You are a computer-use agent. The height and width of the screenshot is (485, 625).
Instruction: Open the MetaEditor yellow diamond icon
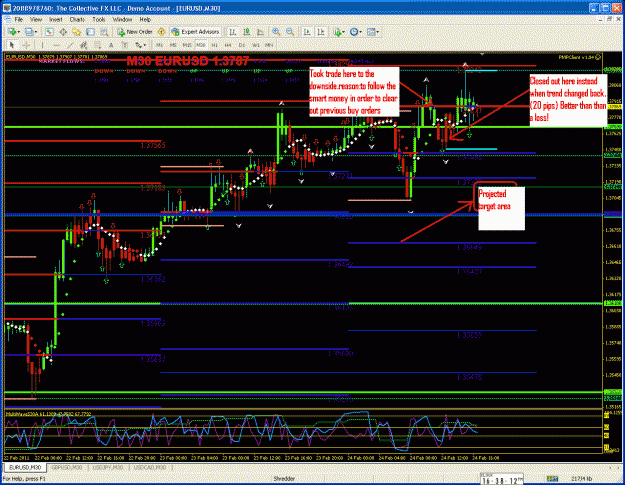pyautogui.click(x=161, y=32)
